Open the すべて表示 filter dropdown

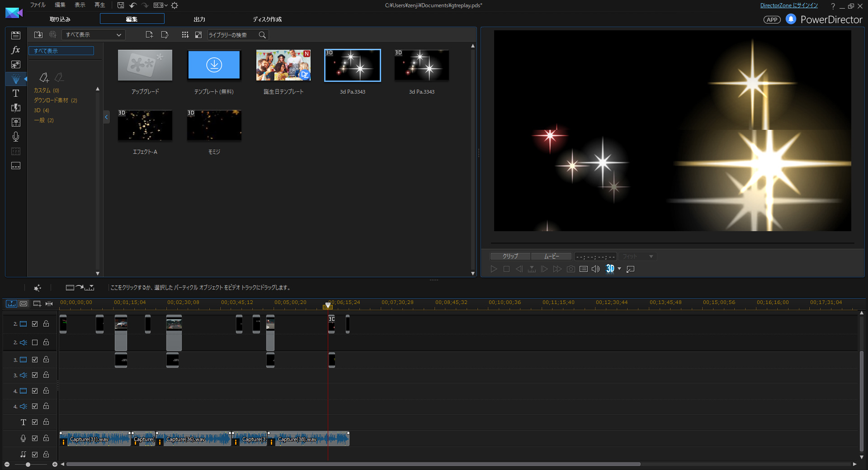point(94,35)
